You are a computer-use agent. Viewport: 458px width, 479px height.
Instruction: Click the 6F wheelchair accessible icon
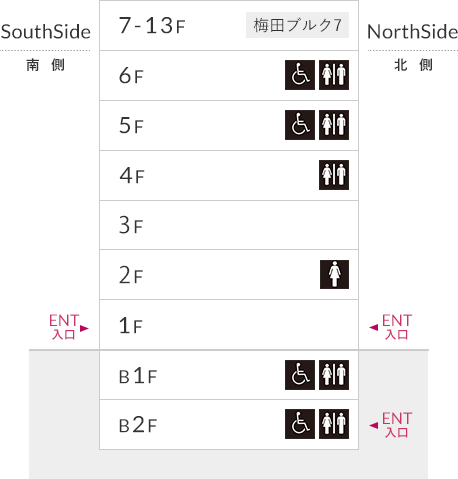[x=300, y=75]
